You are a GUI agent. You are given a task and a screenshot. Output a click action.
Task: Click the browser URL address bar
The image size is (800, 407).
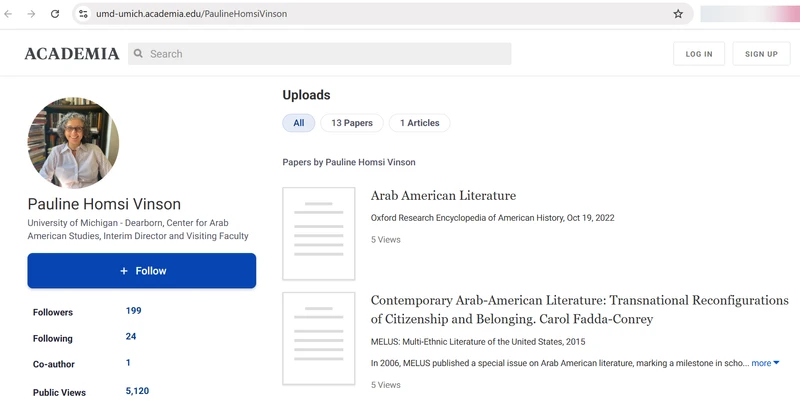[383, 14]
